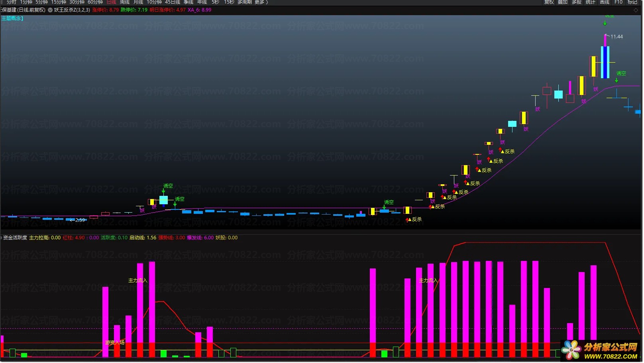Click the 明日涨停价: 4.97 value
Image resolution: width=644 pixels, height=363 pixels.
point(168,10)
